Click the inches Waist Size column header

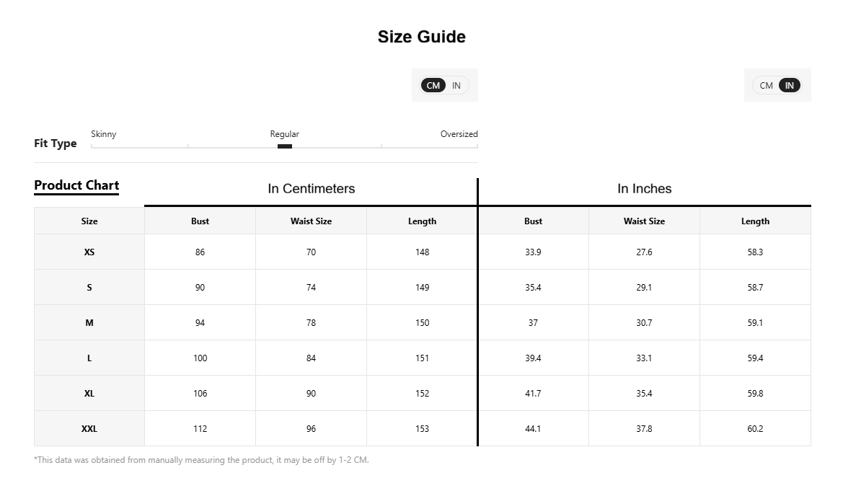(644, 221)
